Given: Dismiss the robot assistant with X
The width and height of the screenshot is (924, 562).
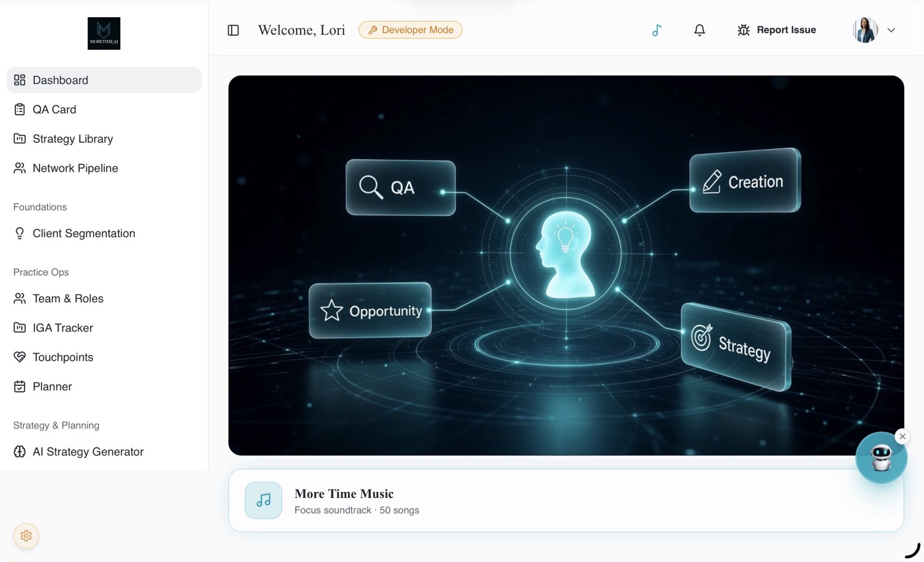Looking at the screenshot, I should point(902,436).
